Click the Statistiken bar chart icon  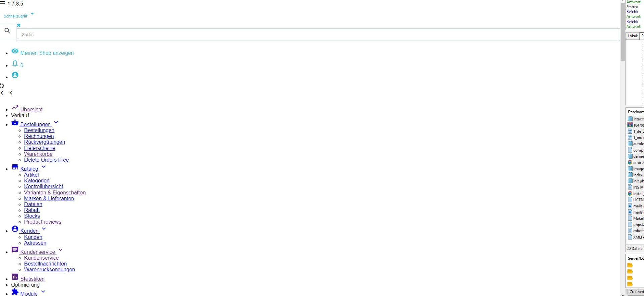(15, 277)
